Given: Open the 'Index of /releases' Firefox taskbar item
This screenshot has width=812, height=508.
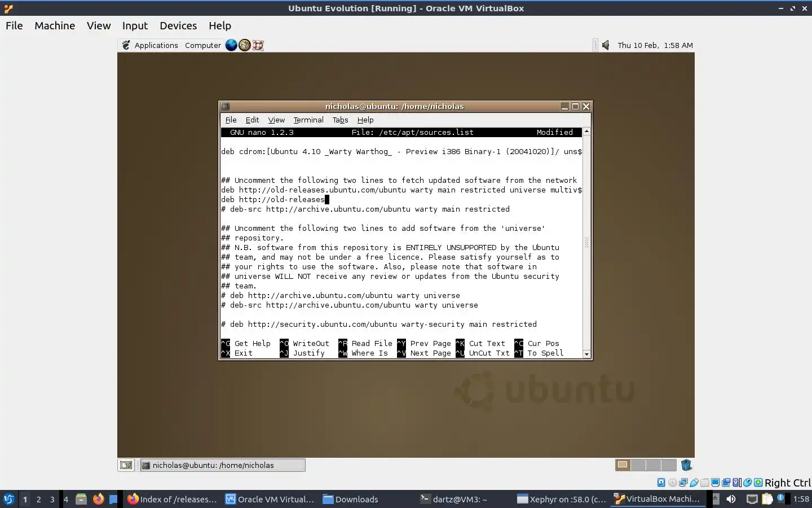Looking at the screenshot, I should pyautogui.click(x=172, y=499).
